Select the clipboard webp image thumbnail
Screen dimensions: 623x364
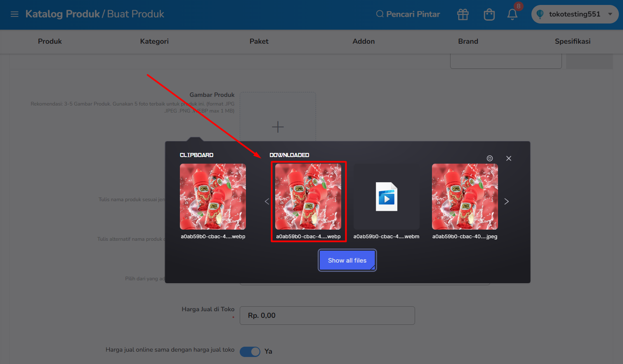tap(213, 197)
